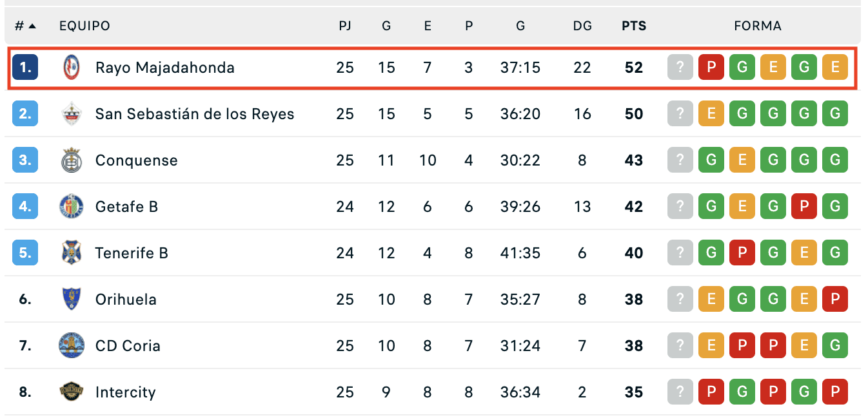Click the CD Coria club crest

pos(71,346)
